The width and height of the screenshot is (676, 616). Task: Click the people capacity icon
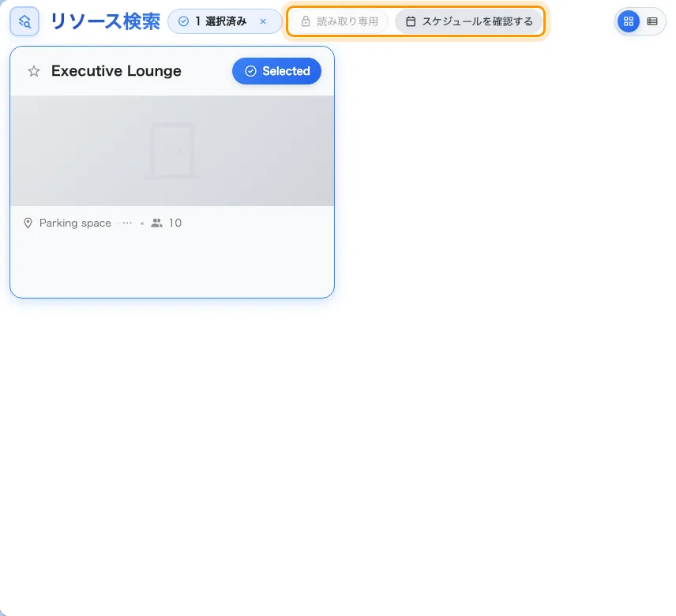point(156,223)
